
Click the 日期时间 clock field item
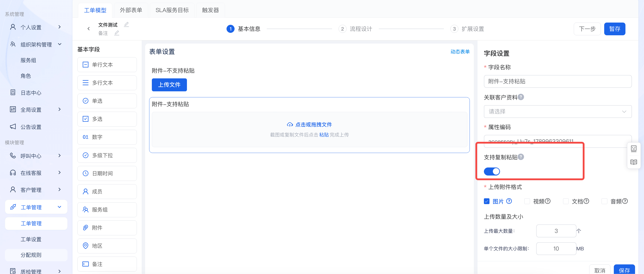coord(107,173)
